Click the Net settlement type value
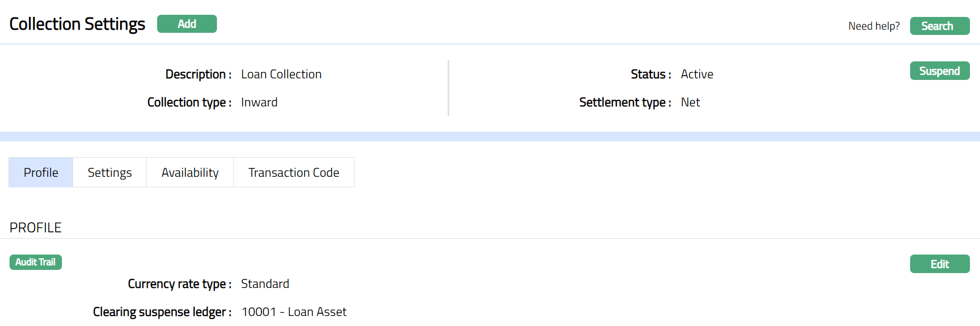 click(690, 103)
